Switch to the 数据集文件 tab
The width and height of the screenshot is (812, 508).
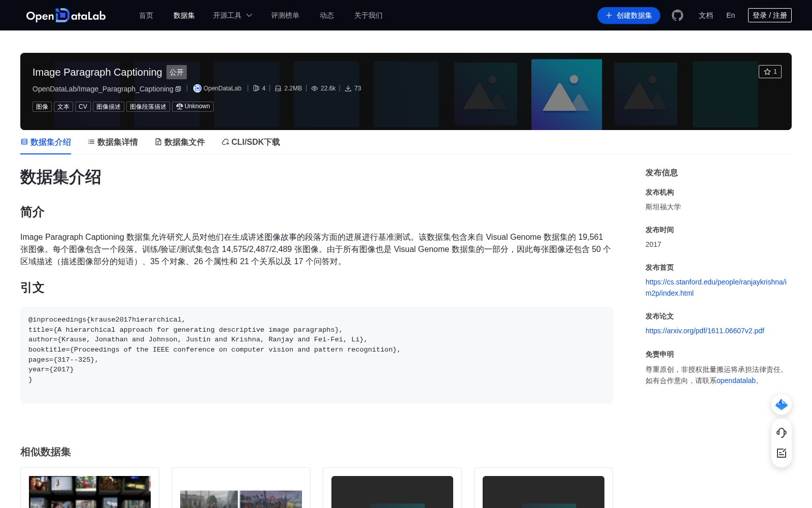pos(180,142)
